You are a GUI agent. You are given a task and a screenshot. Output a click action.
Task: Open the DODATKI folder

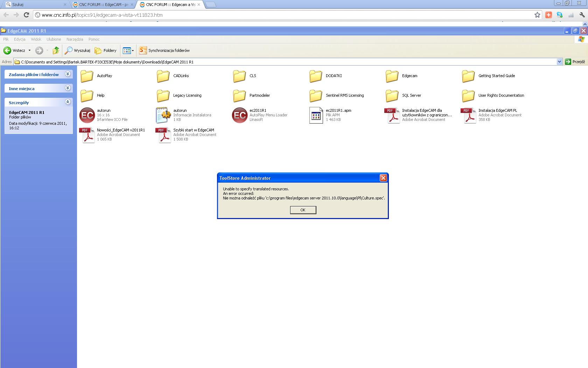(325, 76)
